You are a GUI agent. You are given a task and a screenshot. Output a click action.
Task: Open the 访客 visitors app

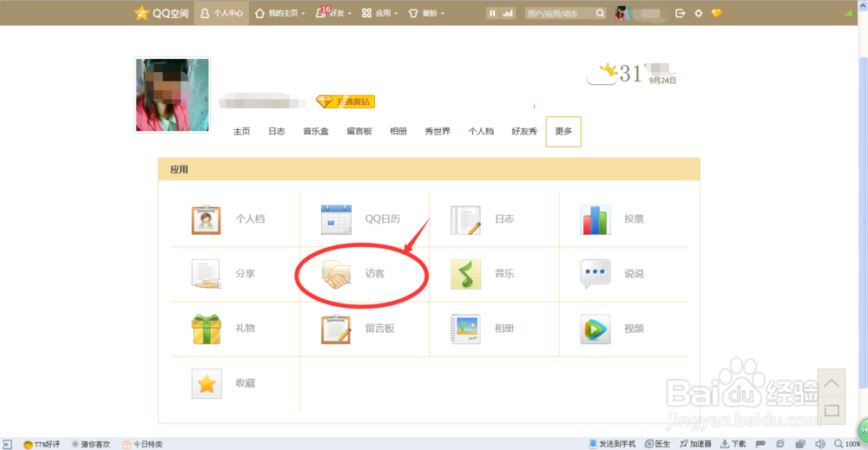[336, 274]
